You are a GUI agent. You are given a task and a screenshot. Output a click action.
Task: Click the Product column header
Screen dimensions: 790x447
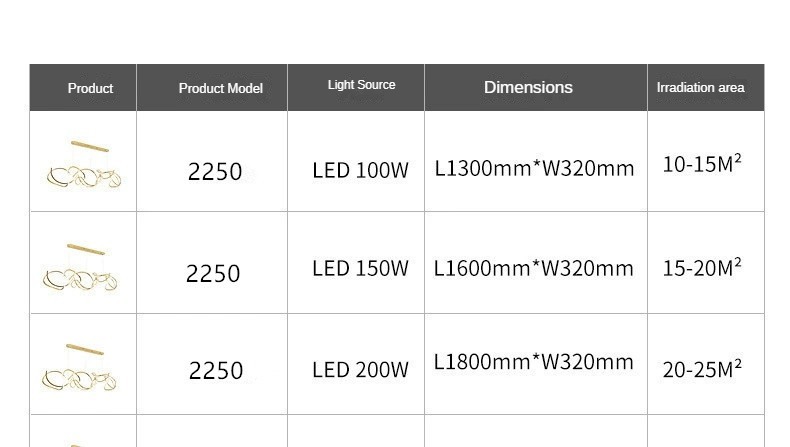(x=90, y=88)
